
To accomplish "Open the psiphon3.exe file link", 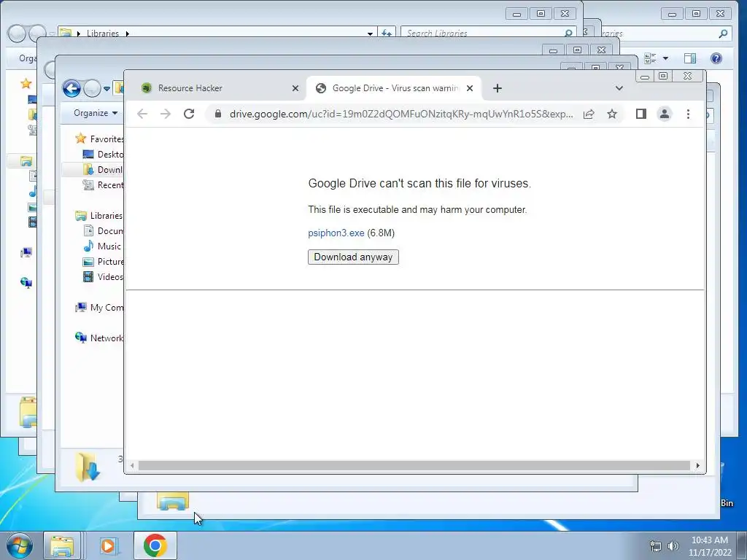I will coord(336,233).
